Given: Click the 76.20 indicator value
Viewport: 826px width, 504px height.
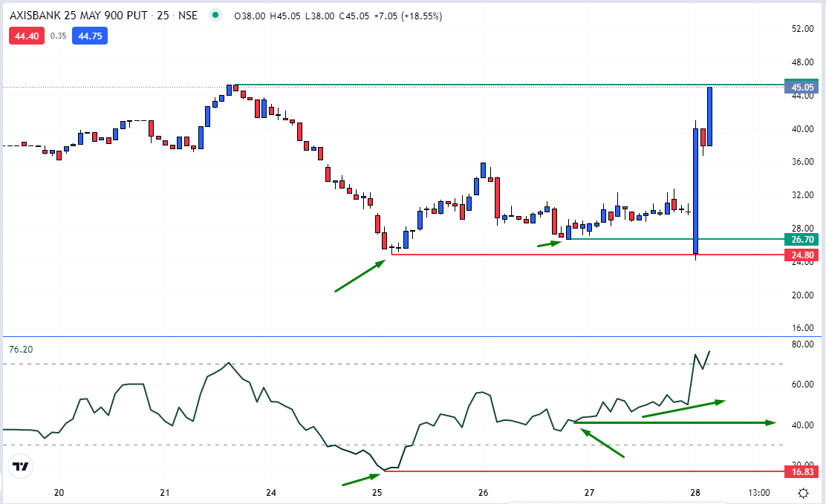Looking at the screenshot, I should [x=21, y=349].
